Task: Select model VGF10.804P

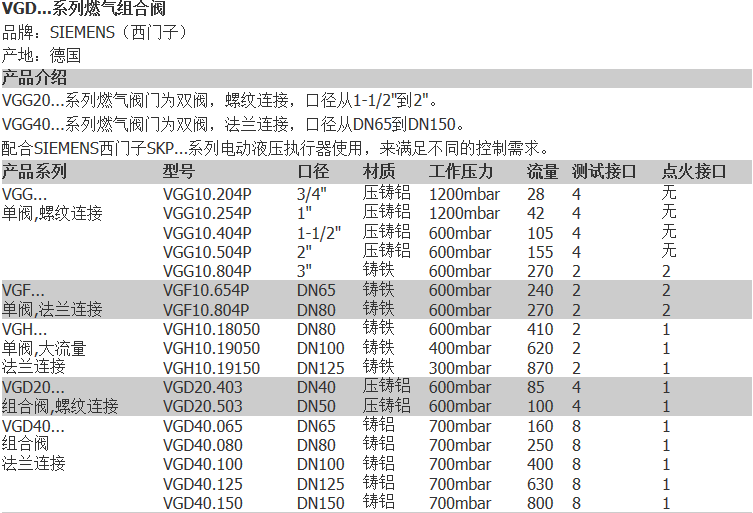Action: point(206,310)
